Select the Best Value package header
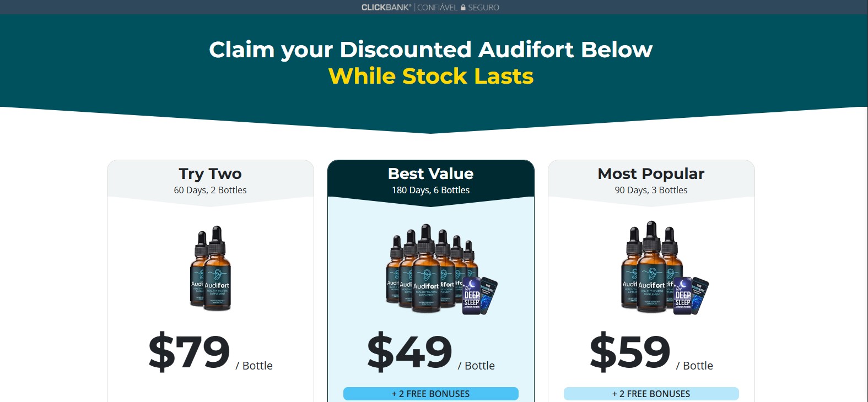Image resolution: width=868 pixels, height=402 pixels. (x=430, y=173)
